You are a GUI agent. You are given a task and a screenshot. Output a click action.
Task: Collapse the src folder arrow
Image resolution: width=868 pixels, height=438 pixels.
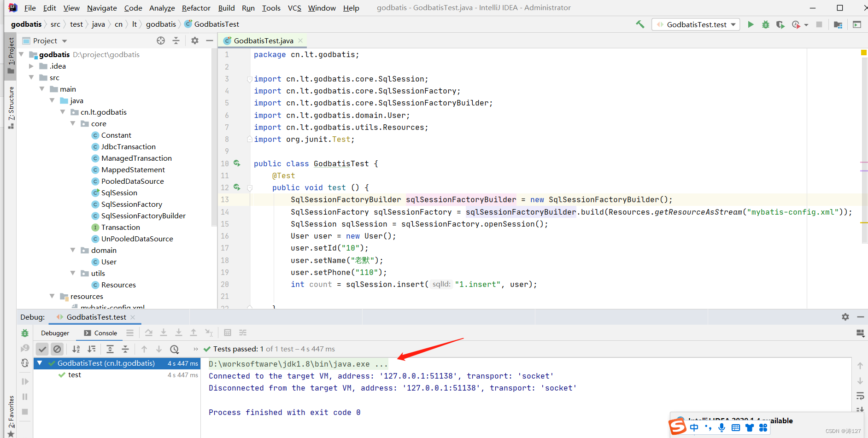(31, 77)
